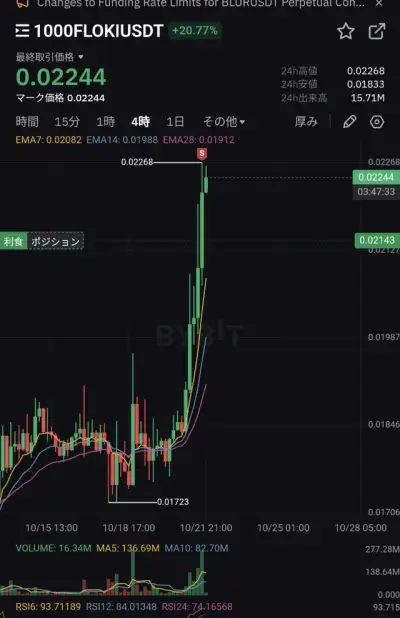The height and width of the screenshot is (618, 400).
Task: Click the ポジション position label
Action: coord(56,241)
